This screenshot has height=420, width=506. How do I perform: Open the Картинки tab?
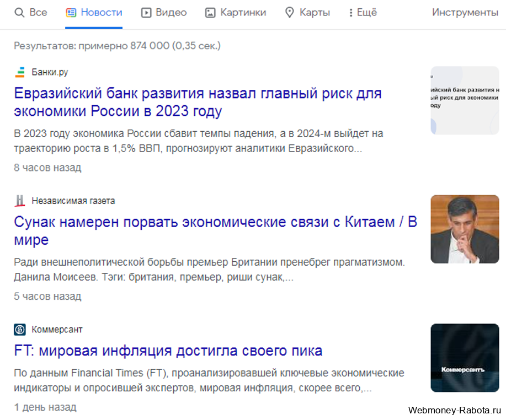(236, 13)
